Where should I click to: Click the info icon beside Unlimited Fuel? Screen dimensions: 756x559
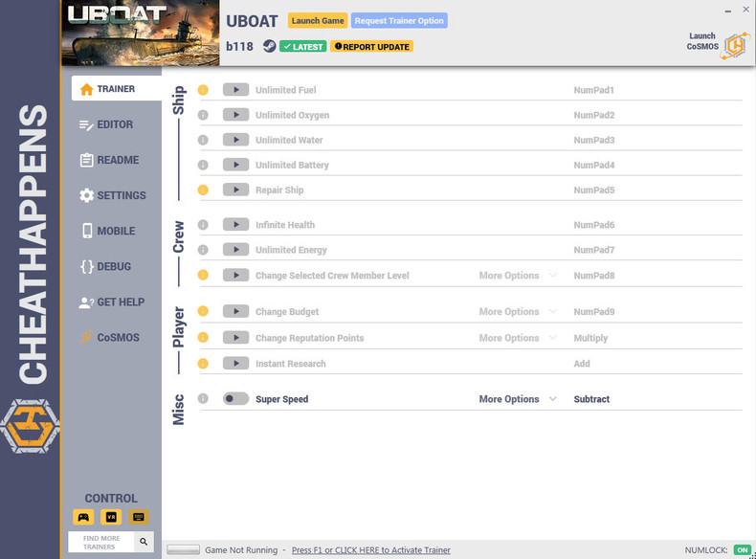click(203, 90)
